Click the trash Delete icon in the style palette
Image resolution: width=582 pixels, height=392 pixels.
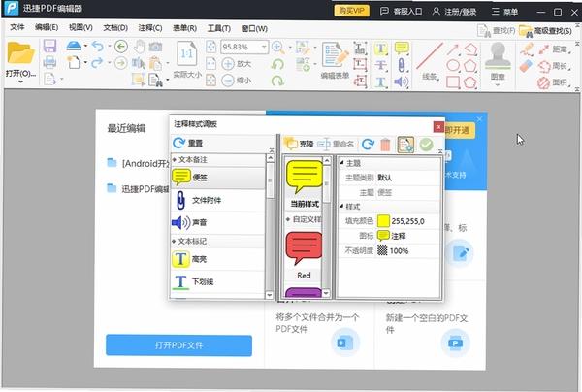(385, 145)
